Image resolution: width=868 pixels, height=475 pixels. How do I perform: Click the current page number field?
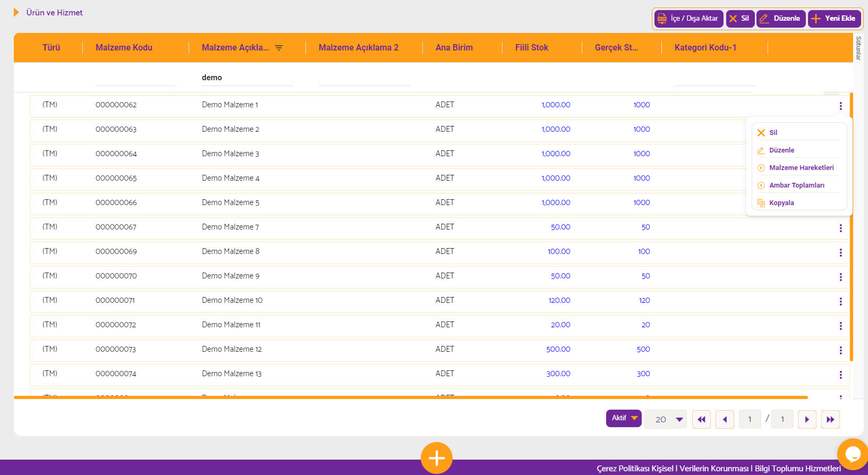tap(750, 419)
